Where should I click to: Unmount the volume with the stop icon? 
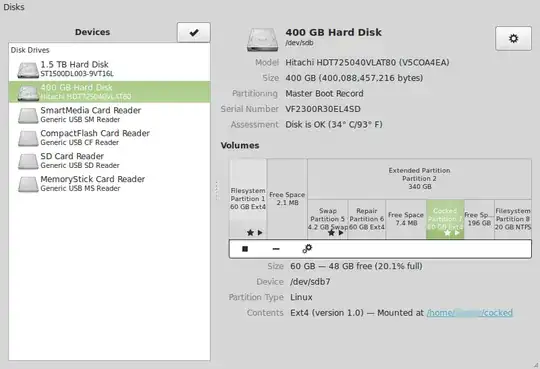245,249
